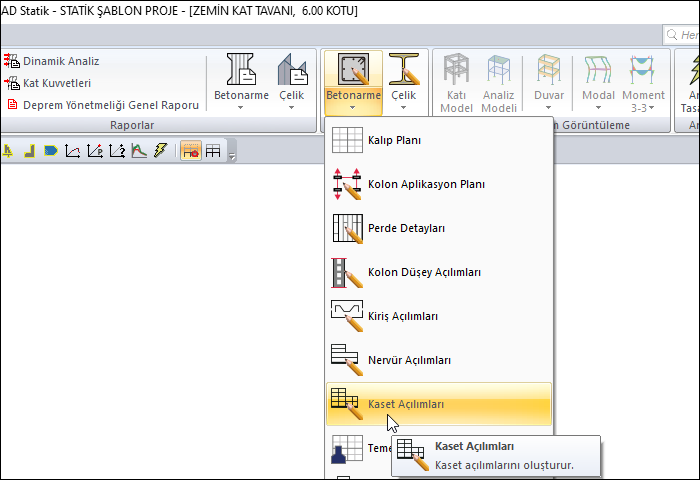Open the Dinamik Analiz report
700x480 pixels.
52,61
